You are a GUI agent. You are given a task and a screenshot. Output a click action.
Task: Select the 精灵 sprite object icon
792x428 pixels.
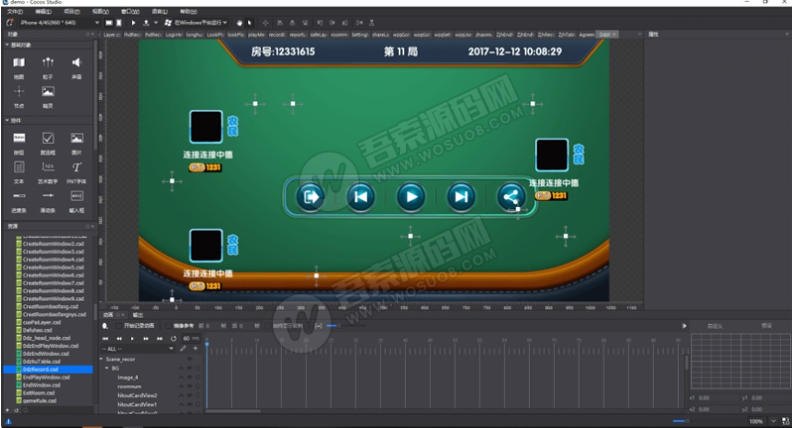pos(47,91)
